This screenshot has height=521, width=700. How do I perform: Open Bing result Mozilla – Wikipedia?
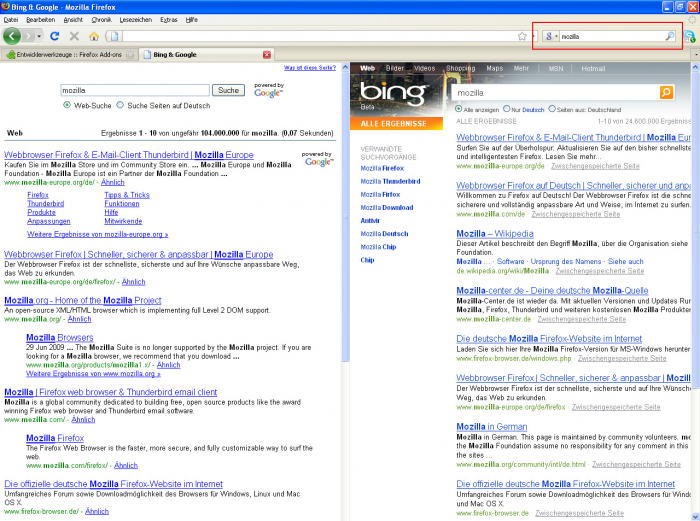(495, 233)
